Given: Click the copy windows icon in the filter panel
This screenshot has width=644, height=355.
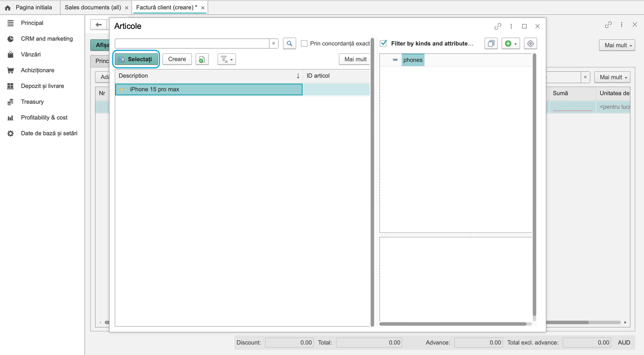Looking at the screenshot, I should [491, 44].
